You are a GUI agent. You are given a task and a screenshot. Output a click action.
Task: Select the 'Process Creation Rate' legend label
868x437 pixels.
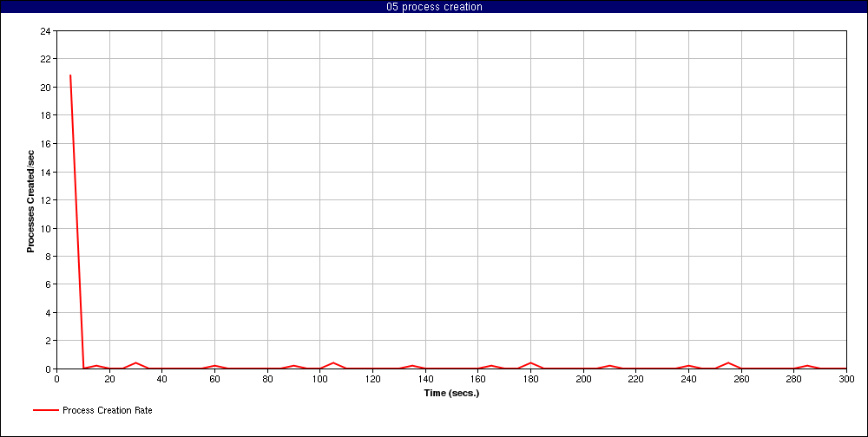click(x=107, y=410)
